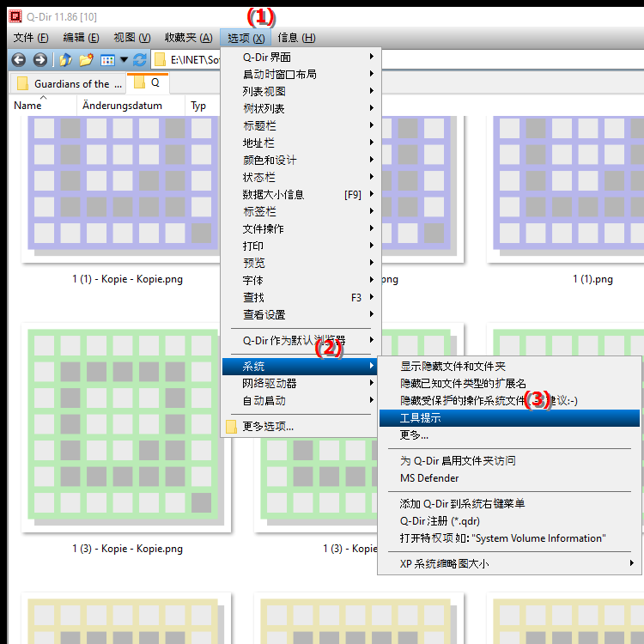Screen dimensions: 644x644
Task: Open the 文件操作 submenu
Action: click(x=301, y=228)
